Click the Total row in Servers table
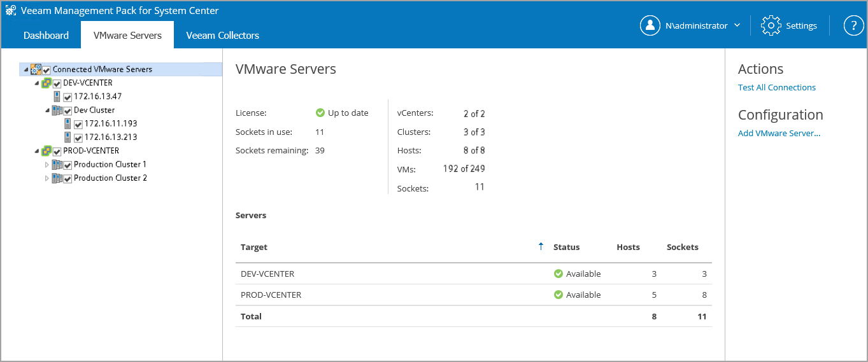 click(473, 316)
